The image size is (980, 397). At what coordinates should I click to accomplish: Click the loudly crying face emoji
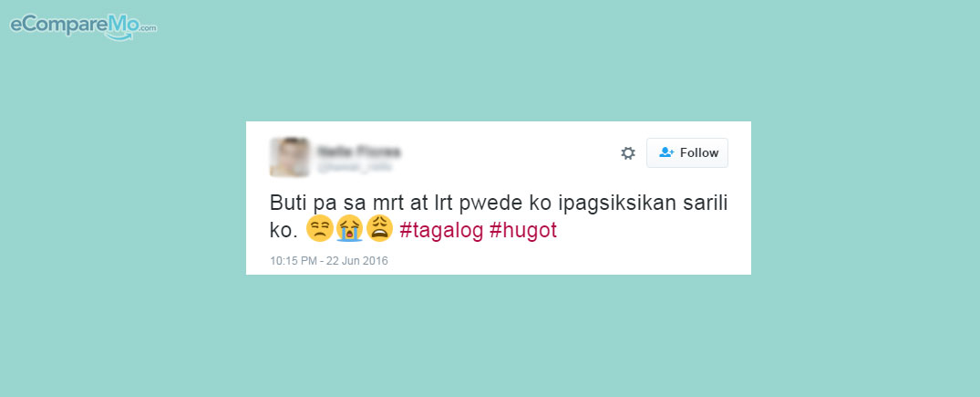(x=349, y=228)
